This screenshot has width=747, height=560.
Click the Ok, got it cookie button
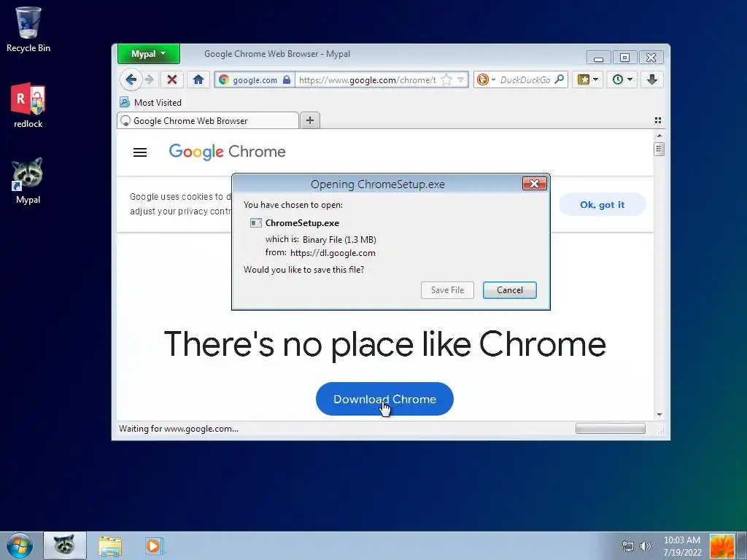pyautogui.click(x=602, y=205)
